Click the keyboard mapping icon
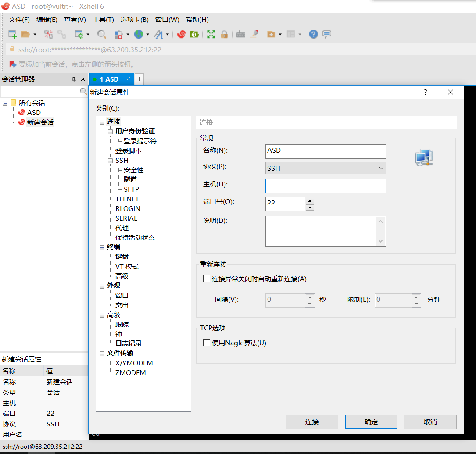The height and width of the screenshot is (454, 476). [x=241, y=34]
